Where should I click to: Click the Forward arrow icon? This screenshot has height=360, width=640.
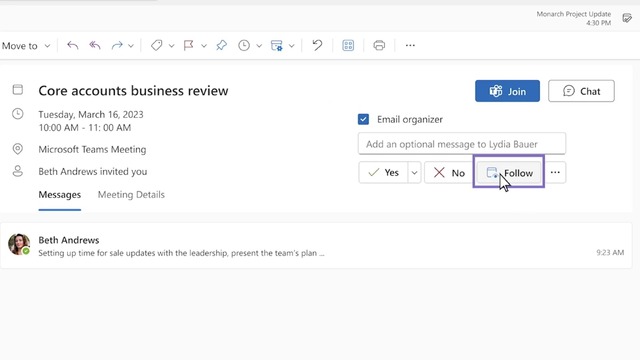(x=117, y=45)
